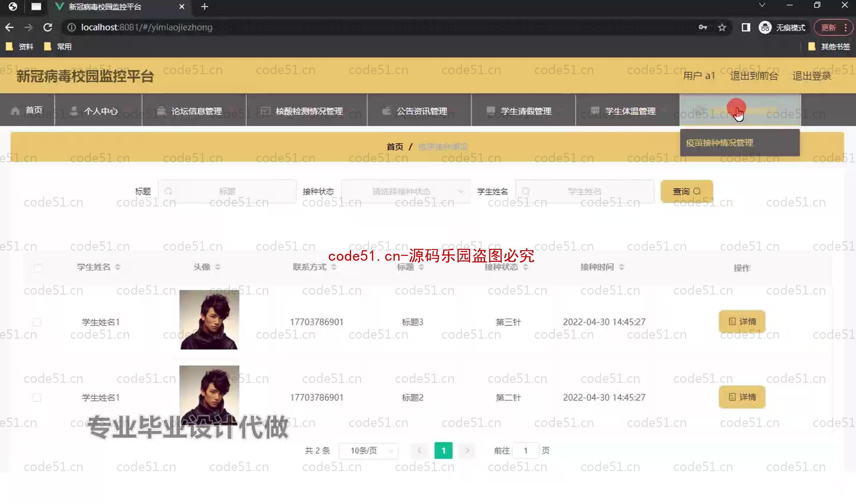Toggle the first row checkbox for 学生姓名1
This screenshot has height=504, width=856.
click(37, 322)
